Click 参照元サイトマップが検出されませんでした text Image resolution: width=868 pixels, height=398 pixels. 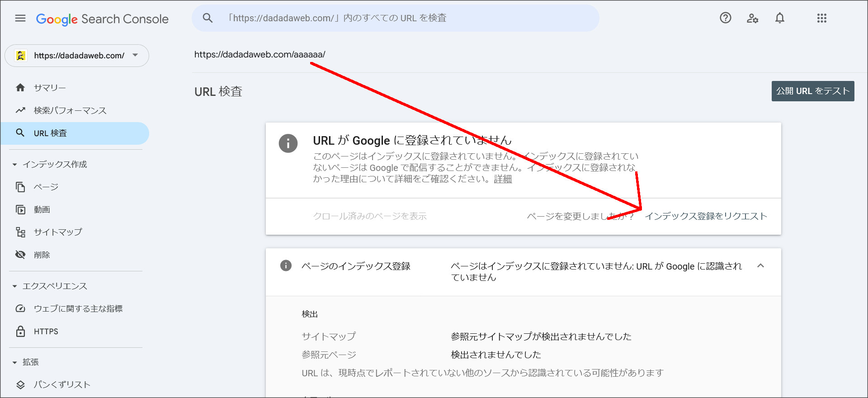click(541, 336)
